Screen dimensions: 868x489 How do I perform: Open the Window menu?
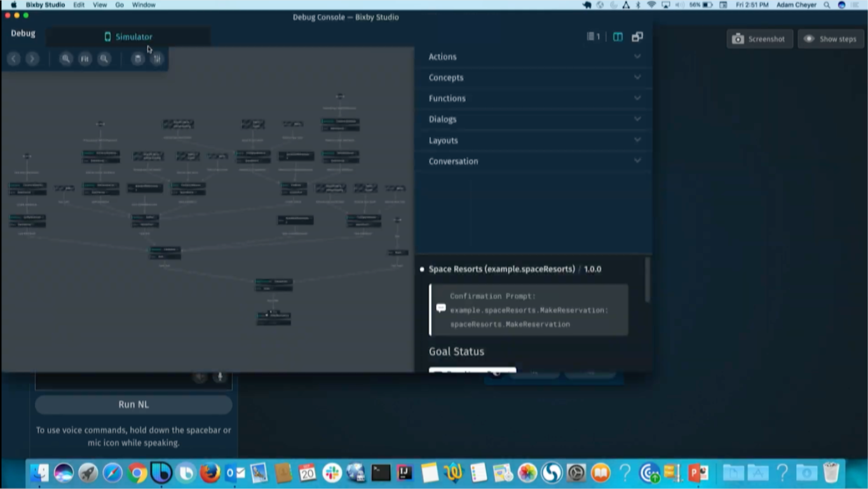point(144,4)
